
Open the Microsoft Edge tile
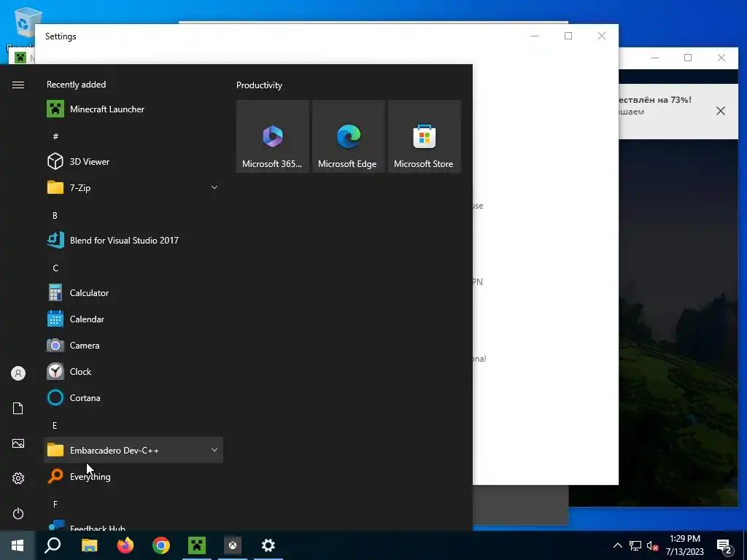coord(348,136)
